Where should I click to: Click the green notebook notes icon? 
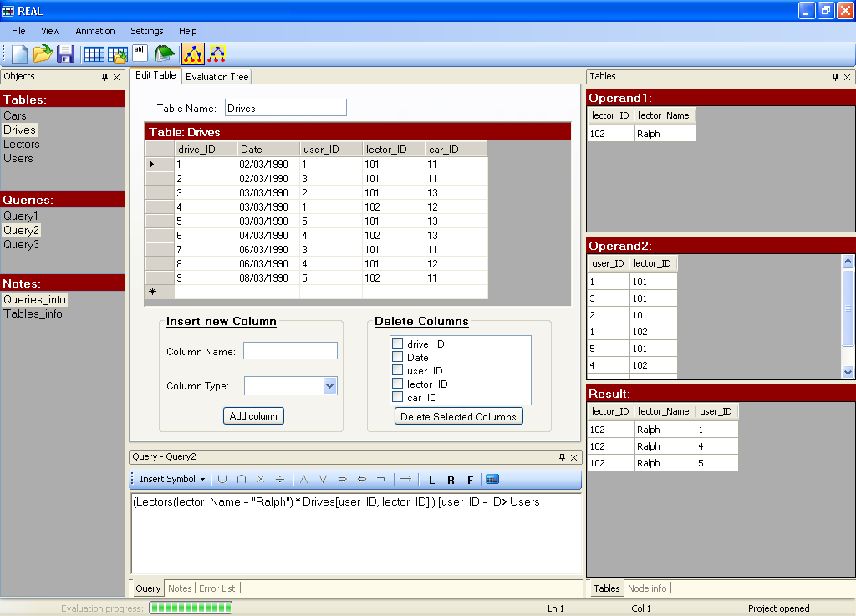coord(164,53)
